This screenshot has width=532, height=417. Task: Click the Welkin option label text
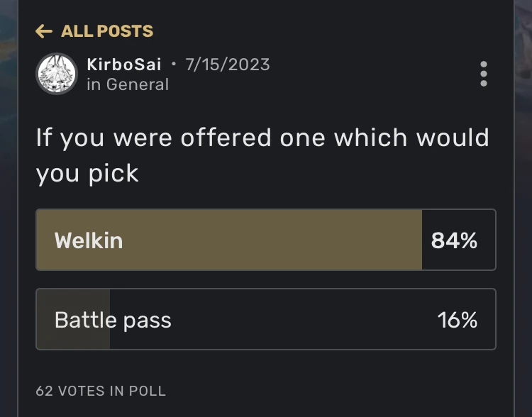[x=89, y=240]
